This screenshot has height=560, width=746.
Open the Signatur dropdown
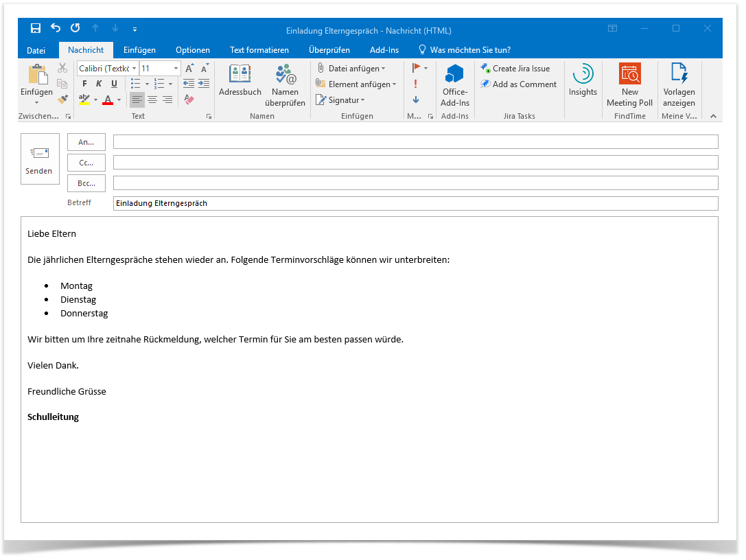[340, 100]
